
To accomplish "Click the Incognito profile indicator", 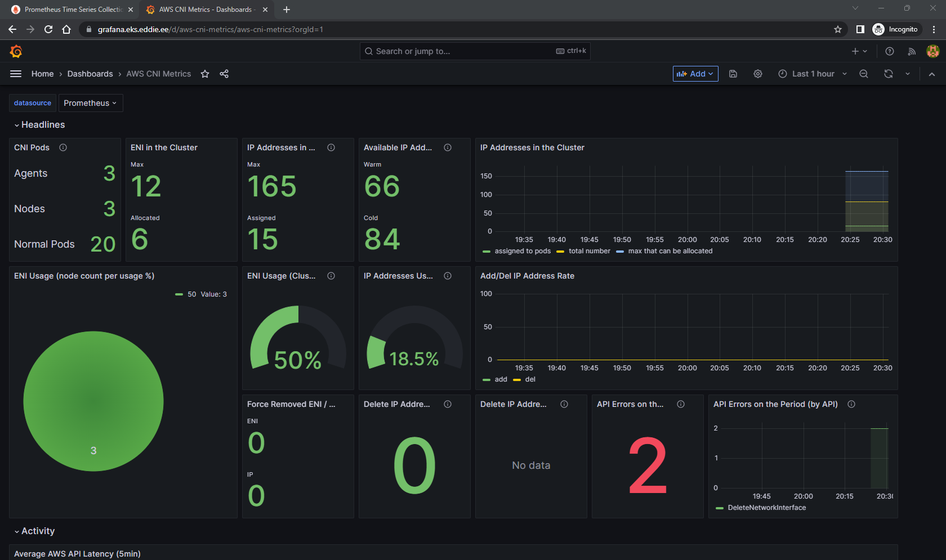I will [895, 29].
